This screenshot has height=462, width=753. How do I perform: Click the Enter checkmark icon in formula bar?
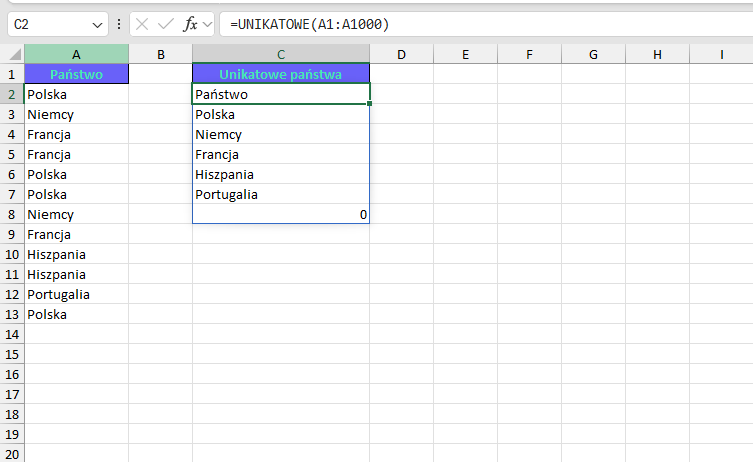tap(165, 23)
